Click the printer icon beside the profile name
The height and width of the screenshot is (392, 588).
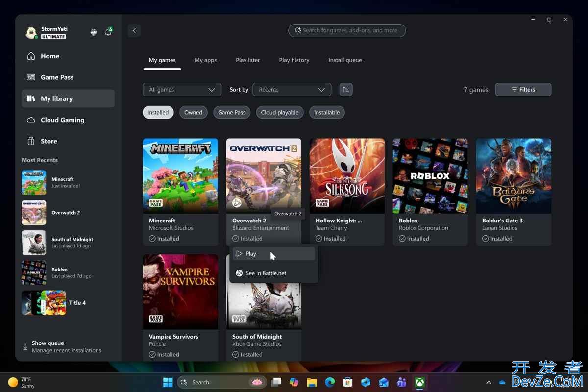tap(94, 32)
